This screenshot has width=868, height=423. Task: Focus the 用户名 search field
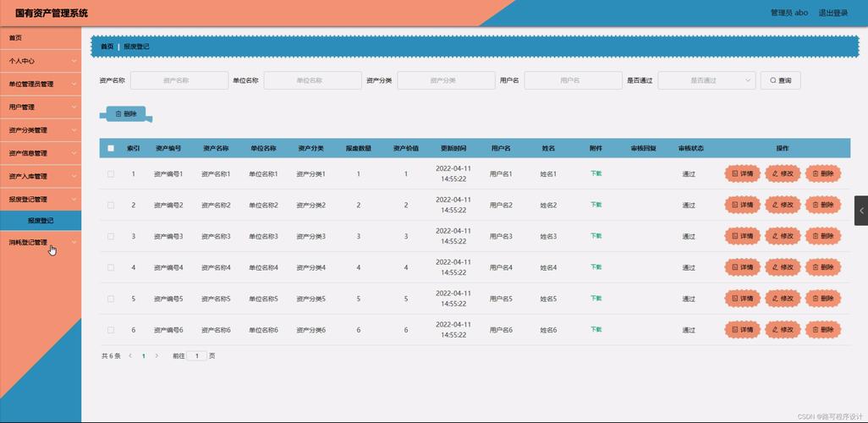(574, 80)
